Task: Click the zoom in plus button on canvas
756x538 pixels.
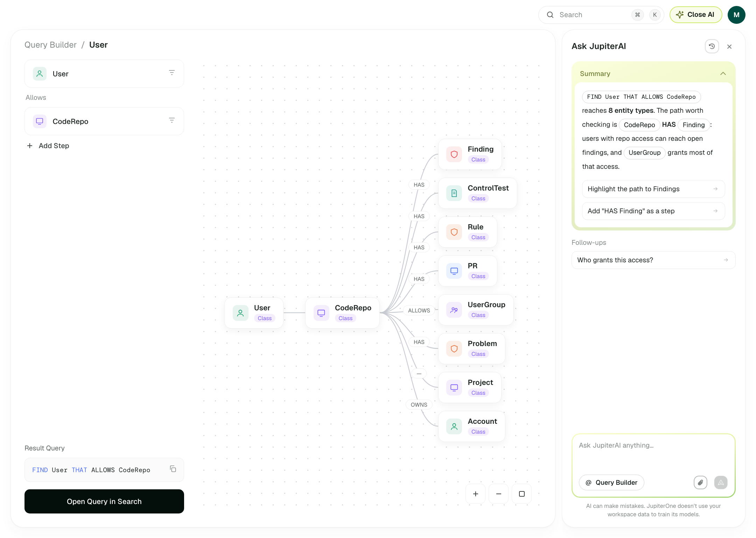Action: [x=476, y=494]
